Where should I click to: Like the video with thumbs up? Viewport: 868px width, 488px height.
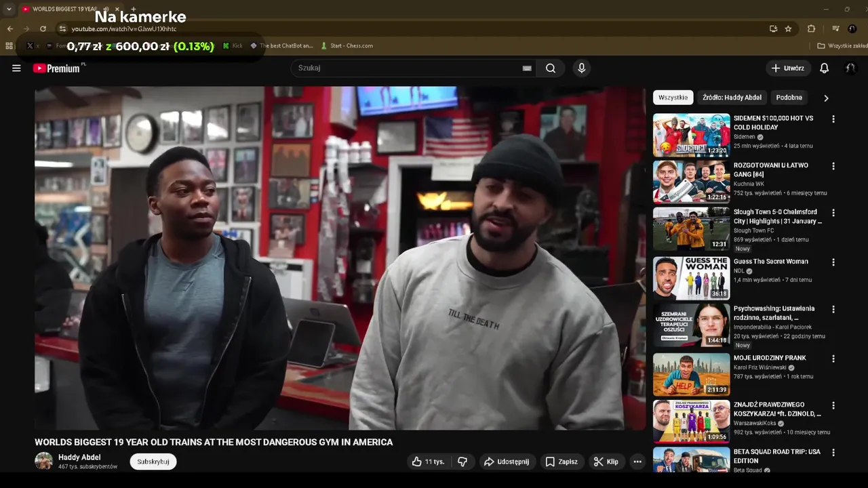click(x=428, y=462)
